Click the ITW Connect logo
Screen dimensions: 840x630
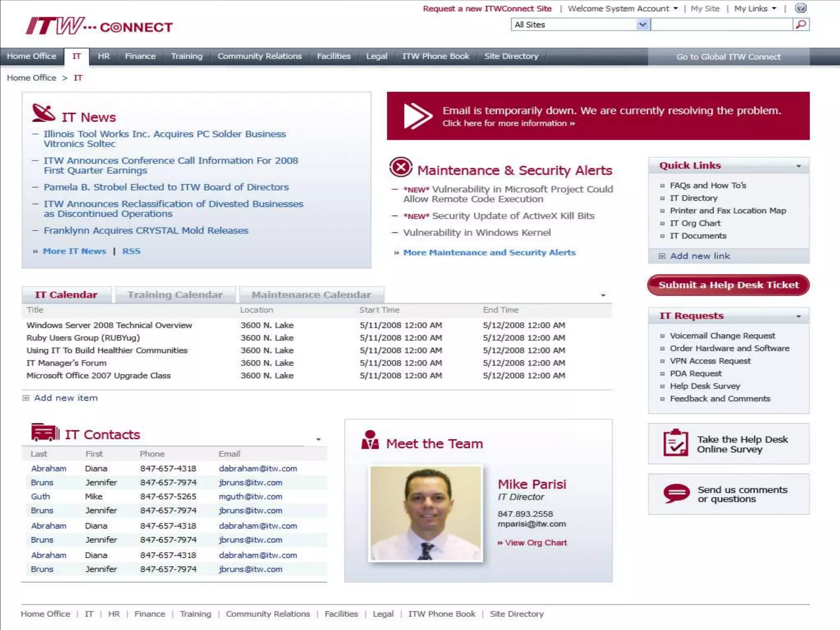point(99,26)
